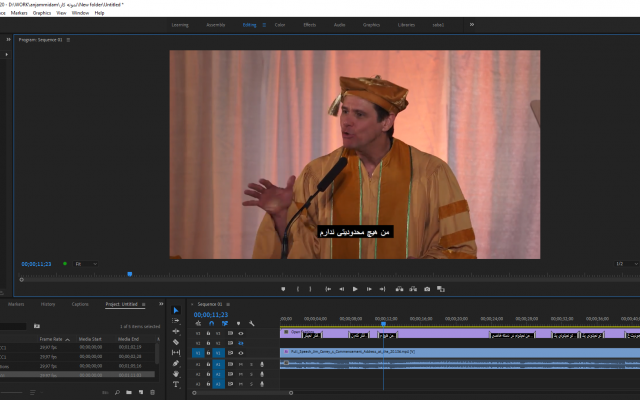The height and width of the screenshot is (400, 640).
Task: Clear selected item with trash icon
Action: (x=153, y=393)
